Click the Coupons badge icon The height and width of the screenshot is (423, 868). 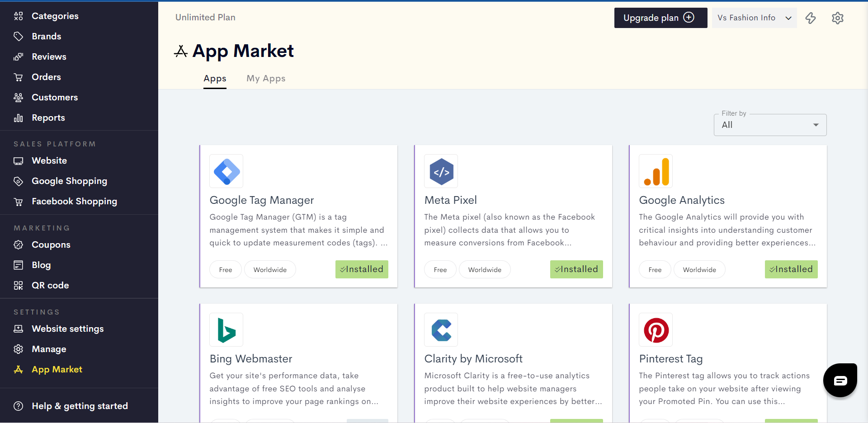click(18, 244)
